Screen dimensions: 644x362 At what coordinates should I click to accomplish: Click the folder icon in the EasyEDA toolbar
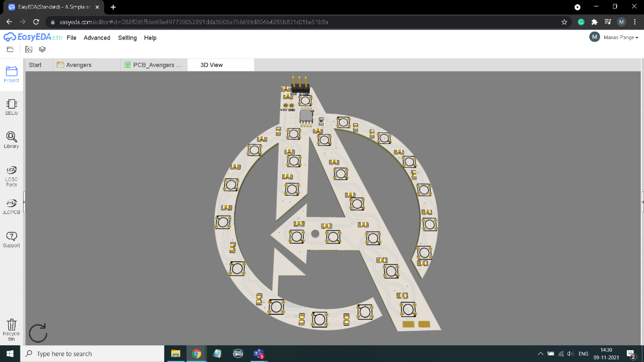(x=10, y=49)
